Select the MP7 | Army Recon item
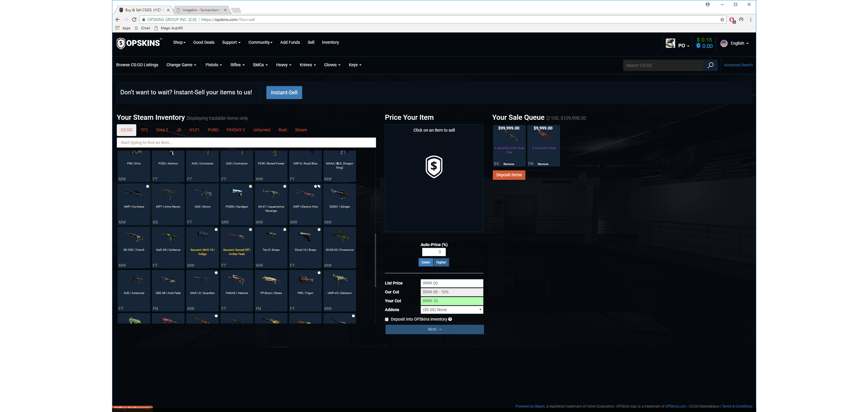Screen dimensions: 868x412 [168, 204]
